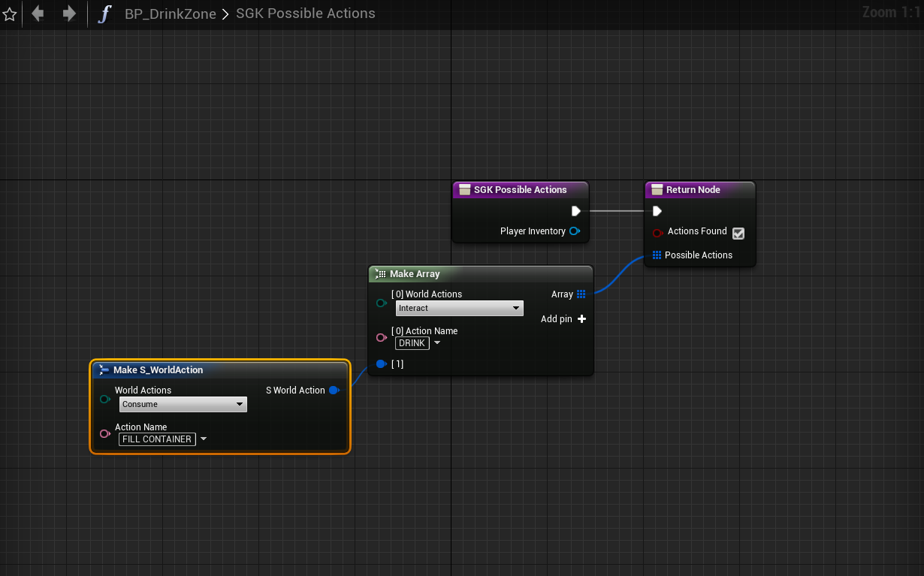Viewport: 924px width, 576px height.
Task: Click BP_DrinkZone in the breadcrumb
Action: click(x=170, y=14)
